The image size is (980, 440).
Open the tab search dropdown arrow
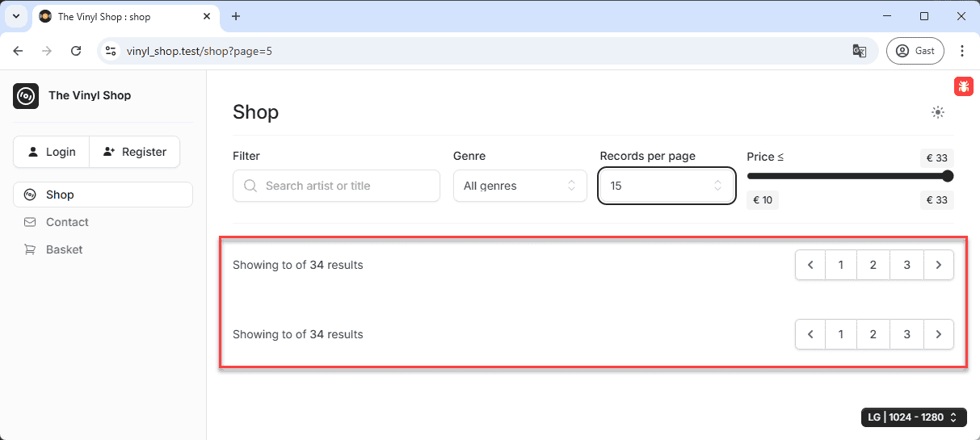[x=16, y=16]
